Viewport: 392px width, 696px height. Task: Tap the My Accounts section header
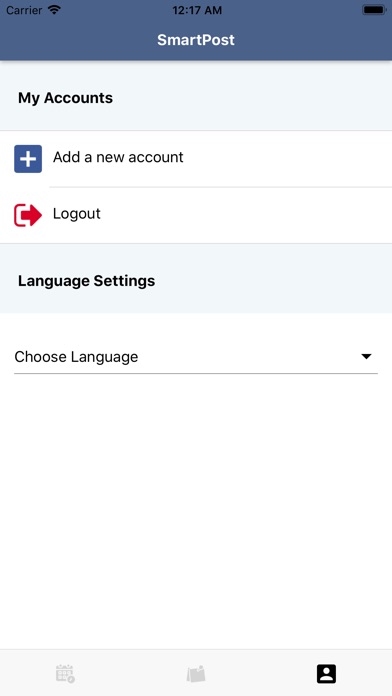(x=65, y=98)
